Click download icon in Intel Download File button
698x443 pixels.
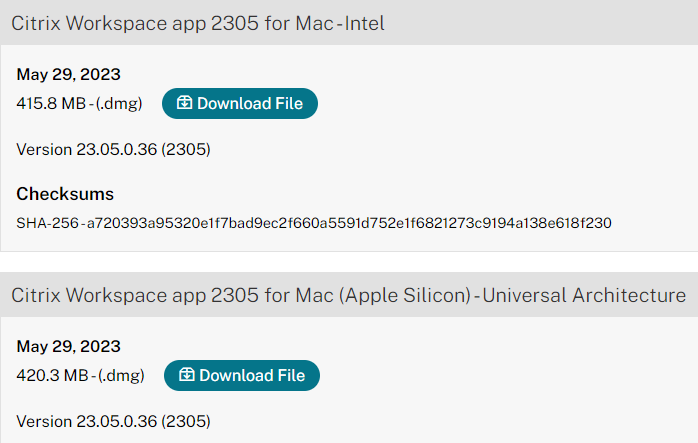click(x=184, y=103)
